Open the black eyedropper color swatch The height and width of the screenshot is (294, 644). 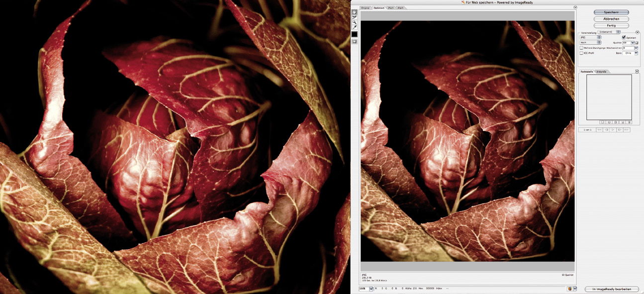pos(355,34)
